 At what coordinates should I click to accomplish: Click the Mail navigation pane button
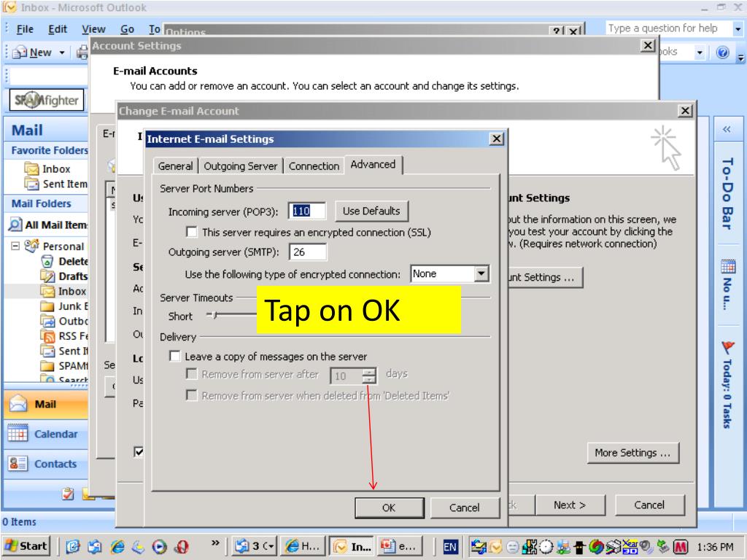point(46,404)
